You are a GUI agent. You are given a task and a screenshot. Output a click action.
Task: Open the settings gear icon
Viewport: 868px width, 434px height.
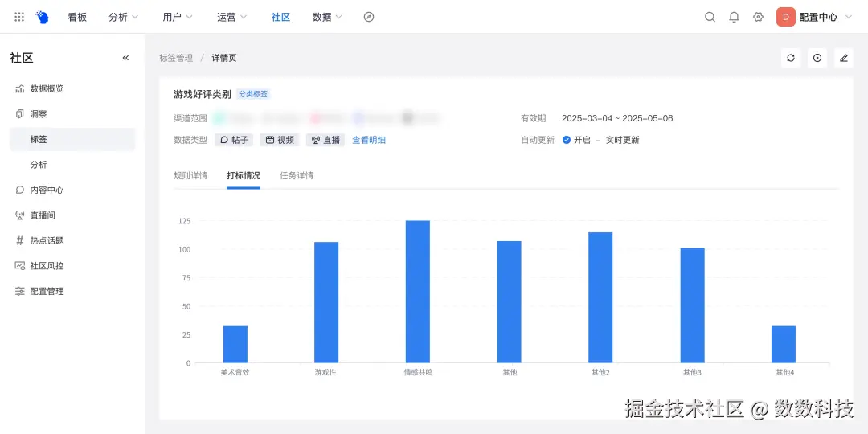tap(759, 17)
